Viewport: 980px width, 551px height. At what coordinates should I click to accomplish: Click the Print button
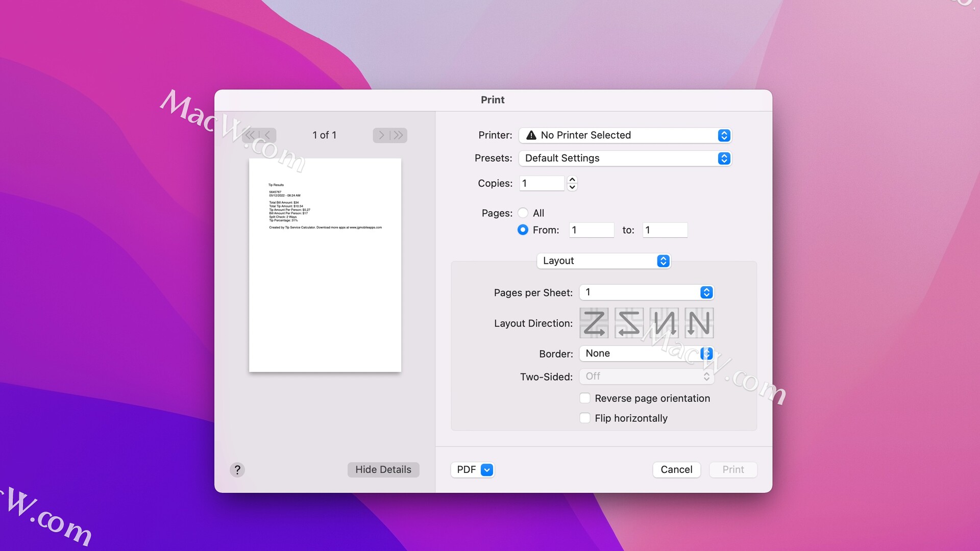(x=733, y=469)
